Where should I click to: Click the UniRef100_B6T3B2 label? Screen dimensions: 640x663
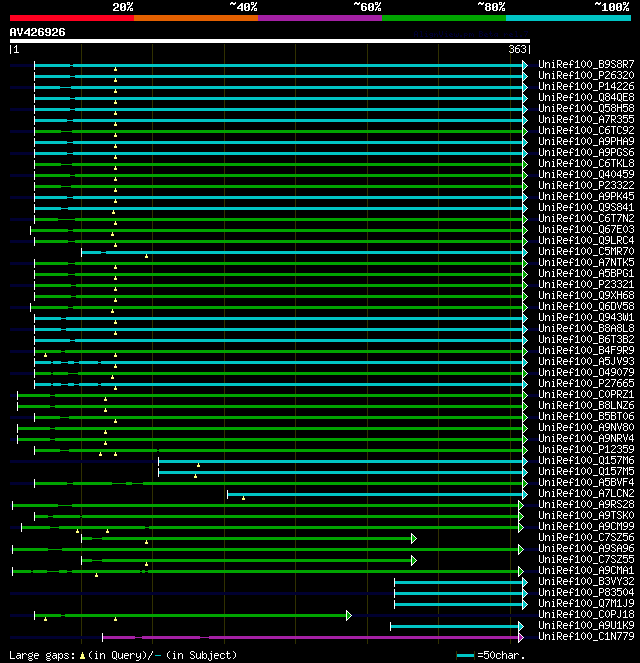coord(586,339)
